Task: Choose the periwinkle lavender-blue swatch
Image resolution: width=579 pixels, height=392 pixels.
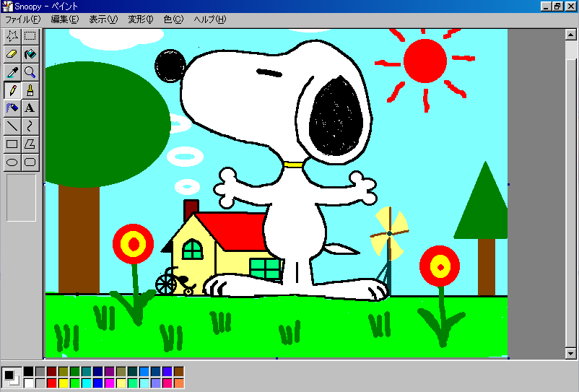Action: 156,383
